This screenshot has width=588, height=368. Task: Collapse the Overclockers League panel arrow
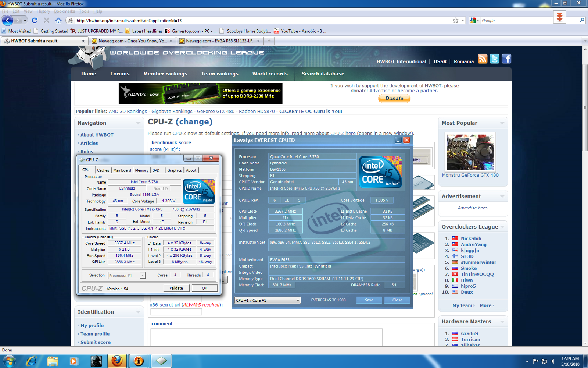coord(502,227)
